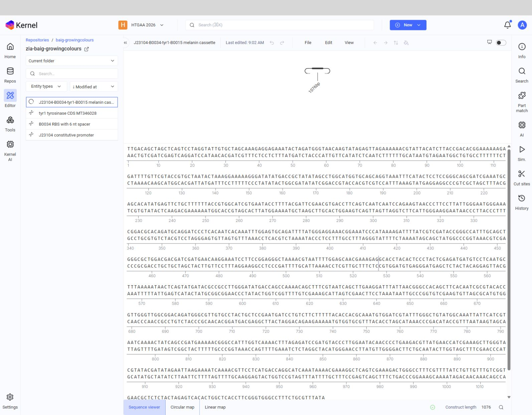Image resolution: width=532 pixels, height=415 pixels.
Task: Open the View menu
Action: [349, 43]
